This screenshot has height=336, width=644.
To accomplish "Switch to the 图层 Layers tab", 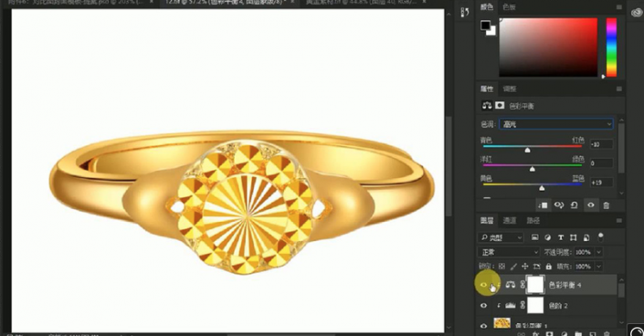I will [x=487, y=221].
